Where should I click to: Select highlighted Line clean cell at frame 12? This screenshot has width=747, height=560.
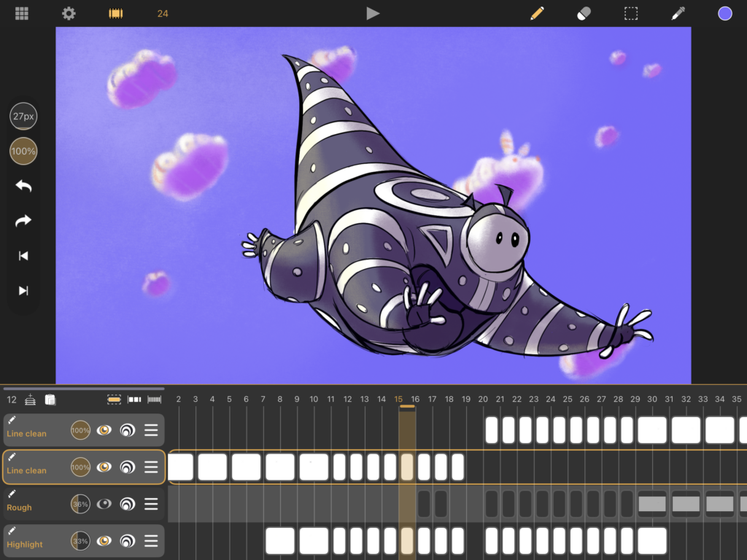coord(356,467)
